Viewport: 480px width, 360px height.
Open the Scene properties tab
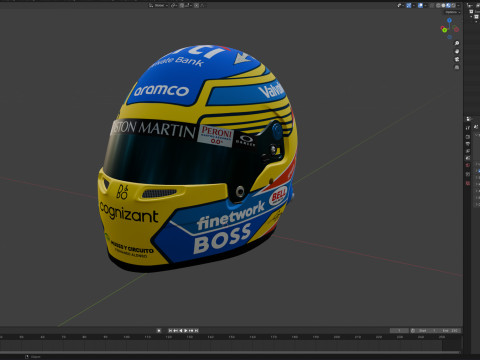(468, 158)
